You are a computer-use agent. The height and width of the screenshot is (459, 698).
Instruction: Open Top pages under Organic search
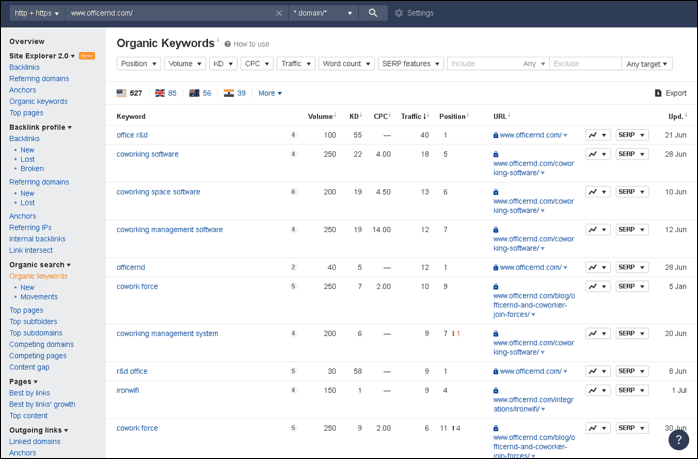pos(26,310)
